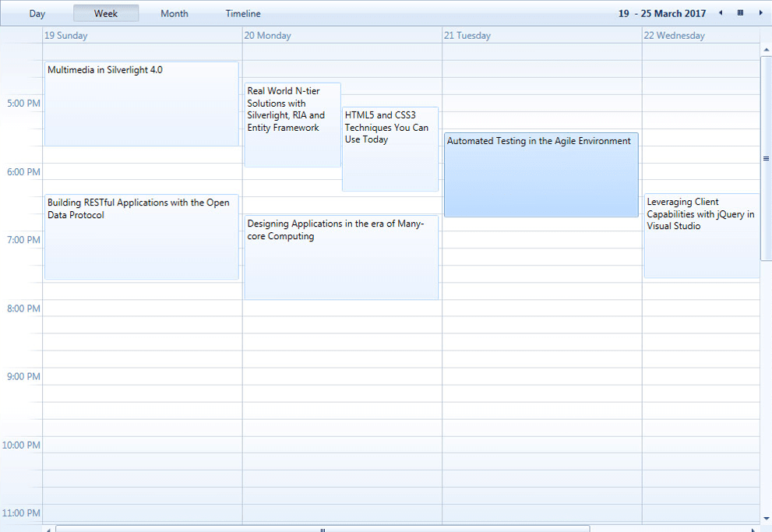Image resolution: width=772 pixels, height=532 pixels.
Task: Click the horizontal scrollbar thumb
Action: pos(323,530)
